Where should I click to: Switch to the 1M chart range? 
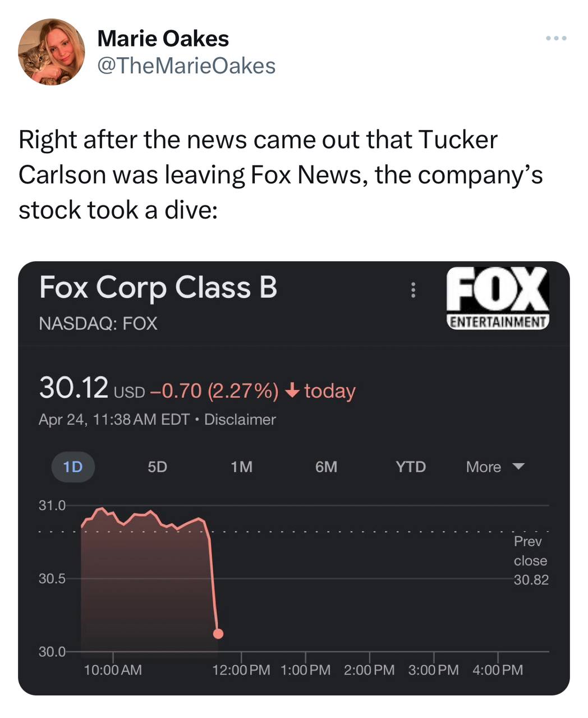click(241, 467)
